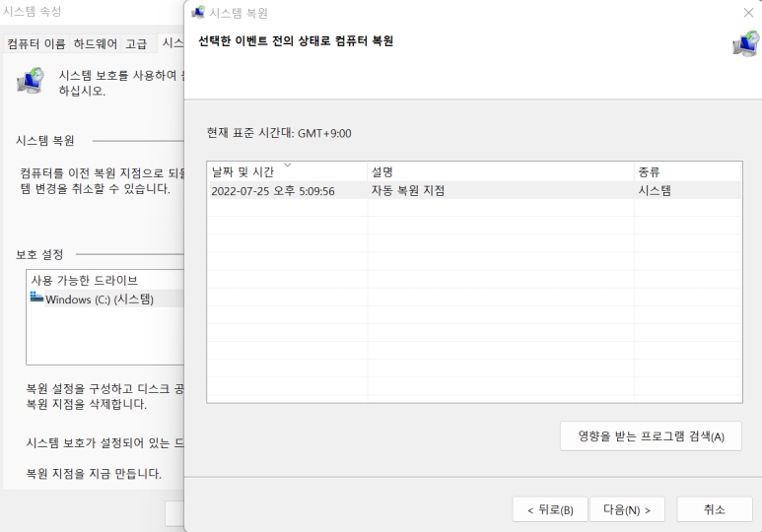Viewport: 762px width, 532px height.
Task: Click 영향을 받는 프로그램 검색(A) button
Action: click(x=651, y=435)
